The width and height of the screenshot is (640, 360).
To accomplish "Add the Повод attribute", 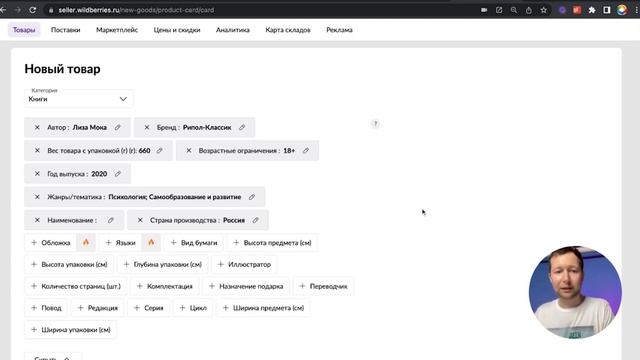I will (x=46, y=308).
